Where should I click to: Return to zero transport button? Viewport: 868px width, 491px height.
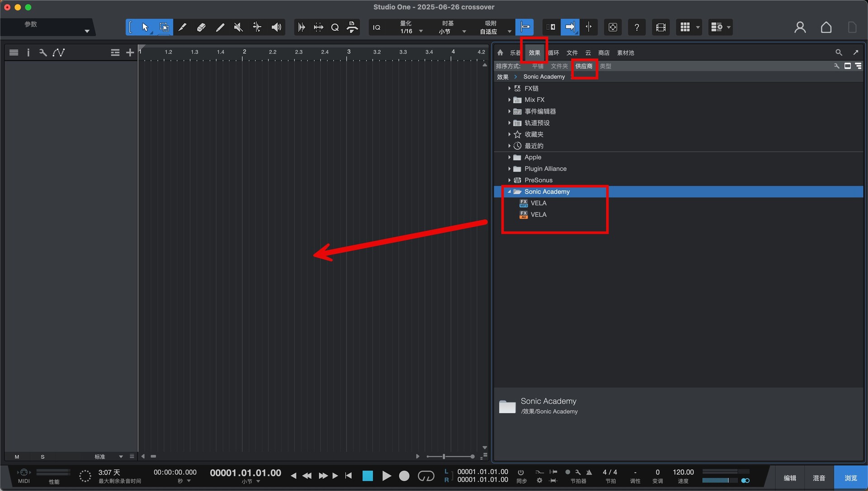click(348, 476)
